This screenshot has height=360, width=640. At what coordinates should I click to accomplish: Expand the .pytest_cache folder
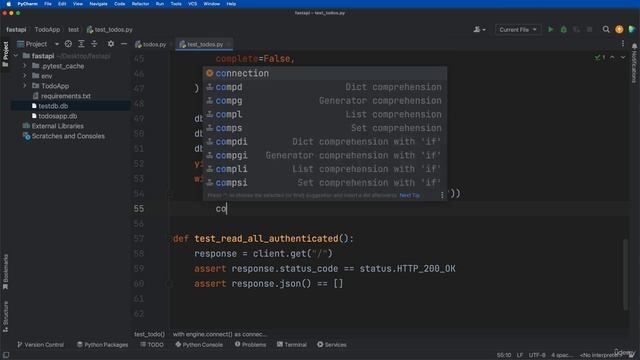(x=24, y=66)
